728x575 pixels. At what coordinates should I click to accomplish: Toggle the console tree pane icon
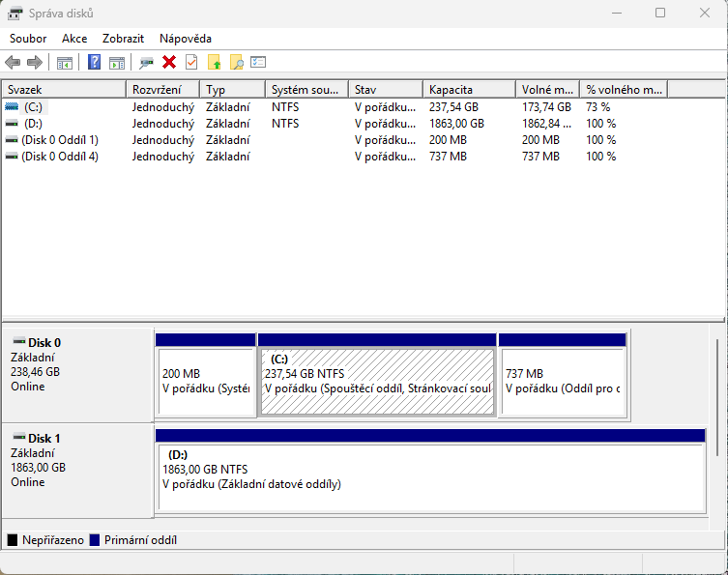tap(65, 63)
